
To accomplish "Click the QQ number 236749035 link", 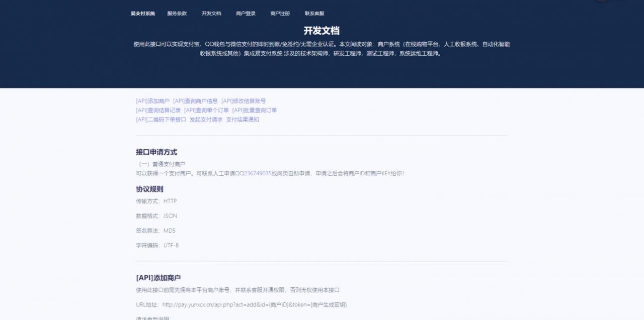I will coord(257,173).
